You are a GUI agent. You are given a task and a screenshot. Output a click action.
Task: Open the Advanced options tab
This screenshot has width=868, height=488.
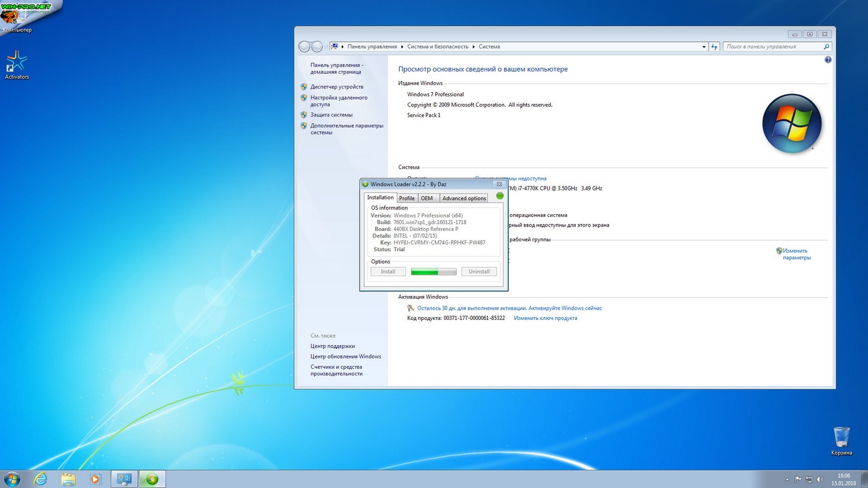[x=464, y=198]
